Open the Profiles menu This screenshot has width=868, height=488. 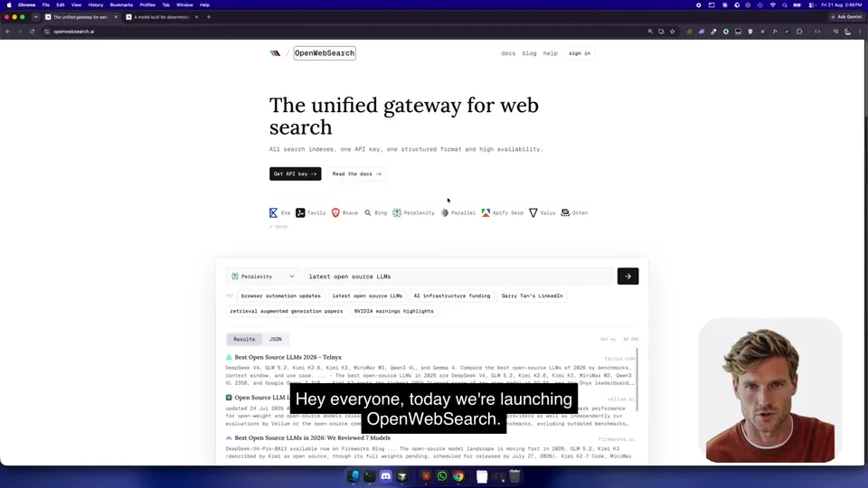pos(147,5)
